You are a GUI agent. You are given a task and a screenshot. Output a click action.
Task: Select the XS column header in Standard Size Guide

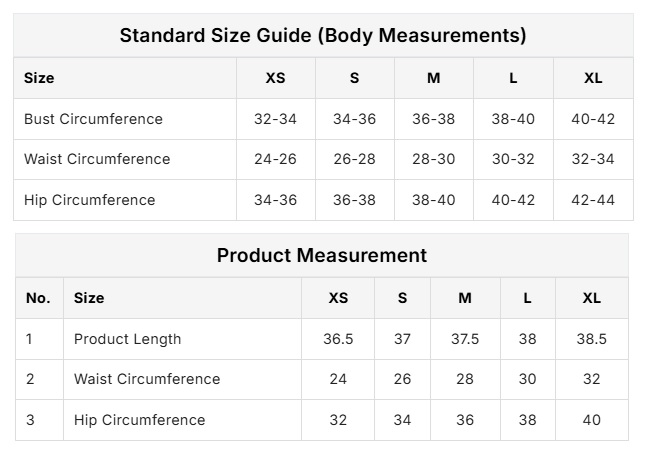(275, 78)
